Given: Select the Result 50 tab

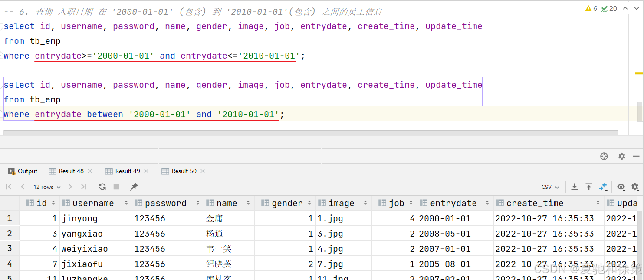Looking at the screenshot, I should tap(179, 171).
